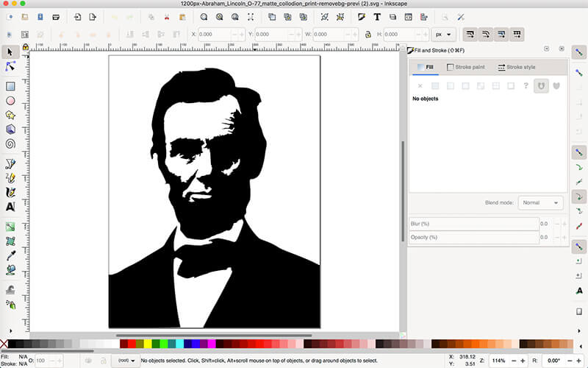This screenshot has height=368, width=588.
Task: Toggle the width/height lock icon
Action: click(368, 34)
